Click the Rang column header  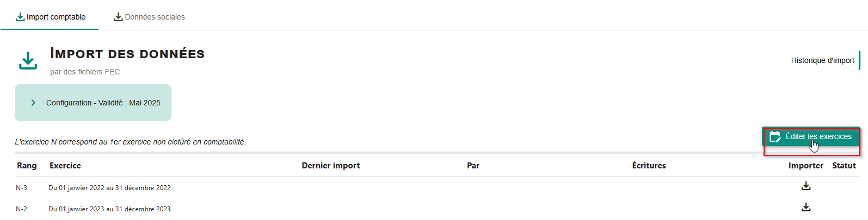pyautogui.click(x=27, y=166)
